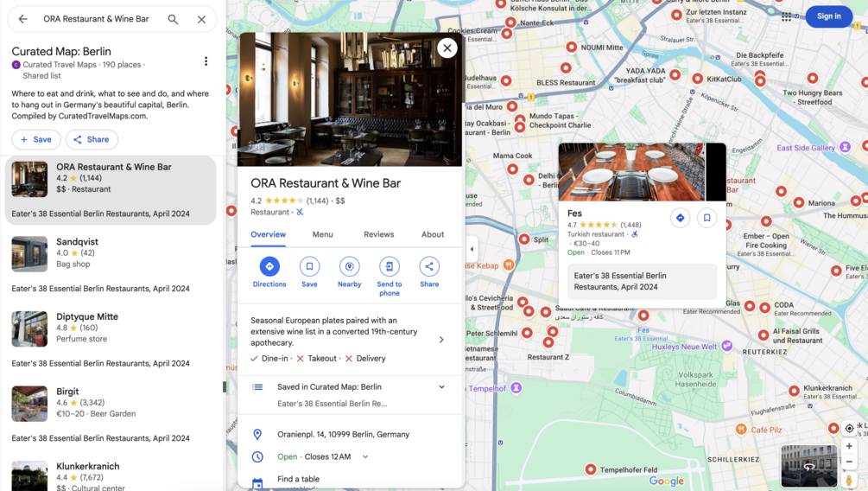Screen dimensions: 868x491
Task: Click the Fes card table photo
Action: (631, 172)
